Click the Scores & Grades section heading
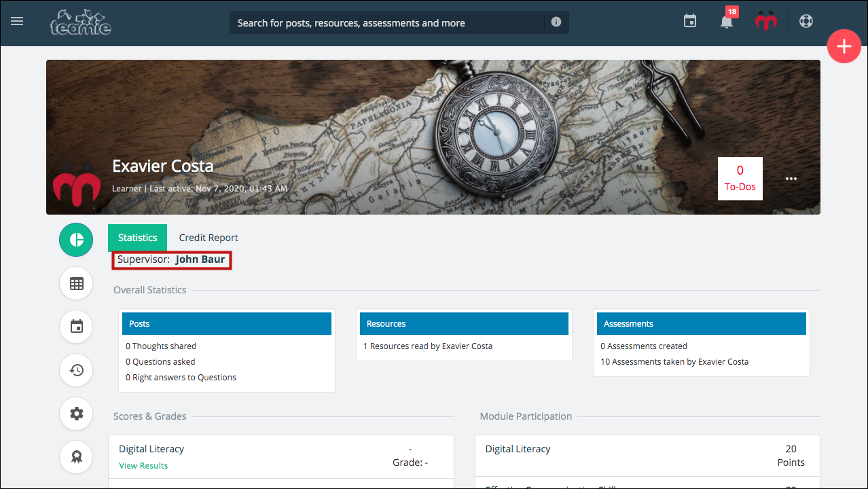This screenshot has height=489, width=868. pos(149,416)
